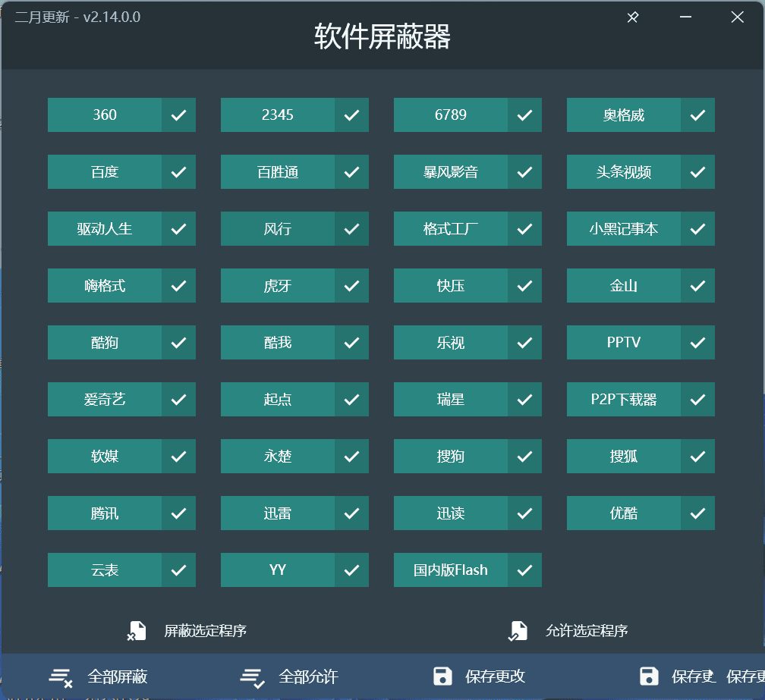Click the 屏蔽选定程序 file icon
The width and height of the screenshot is (765, 700).
click(137, 631)
